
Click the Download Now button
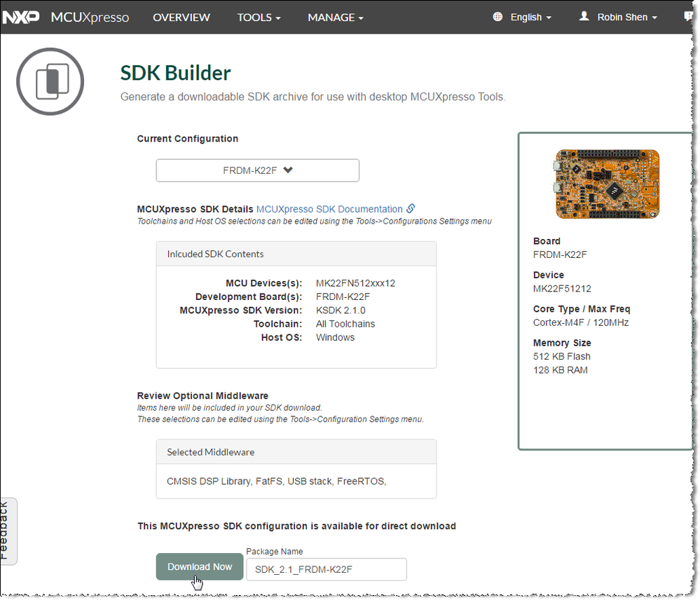click(200, 566)
